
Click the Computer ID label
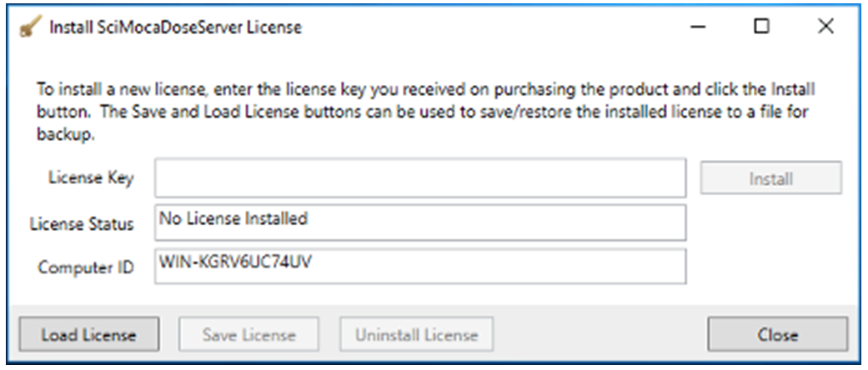(86, 268)
